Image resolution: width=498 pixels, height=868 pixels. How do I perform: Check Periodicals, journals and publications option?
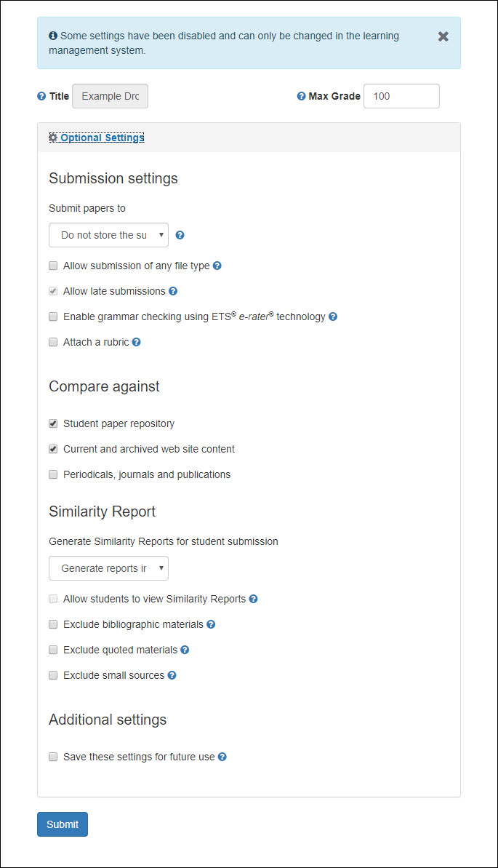pyautogui.click(x=52, y=474)
